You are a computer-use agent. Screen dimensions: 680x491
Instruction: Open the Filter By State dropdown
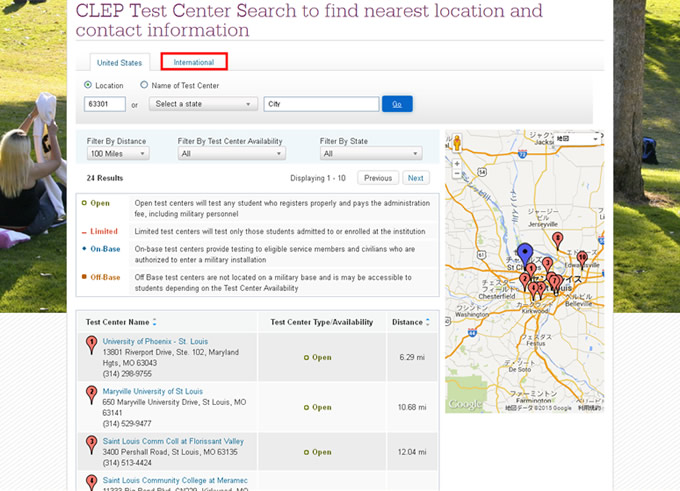click(x=371, y=154)
